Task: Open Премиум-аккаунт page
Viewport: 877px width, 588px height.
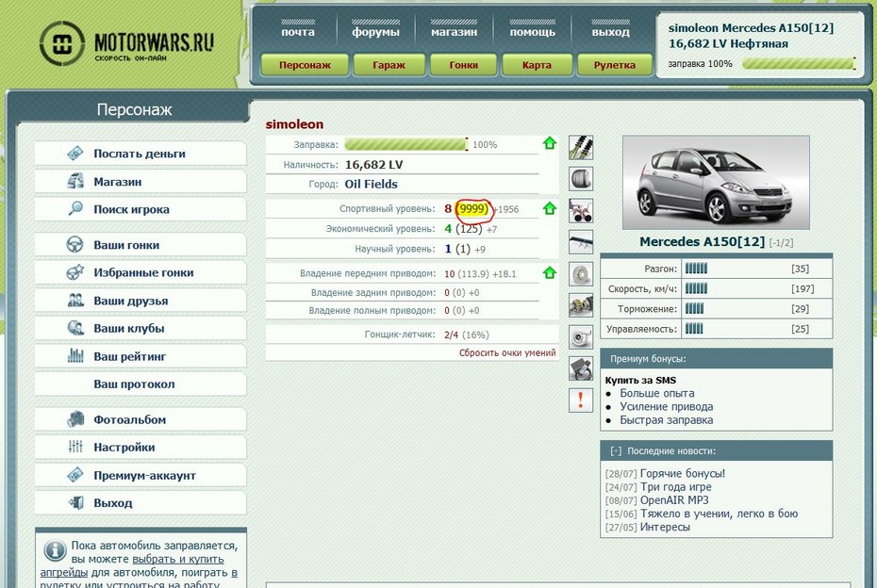Action: [141, 476]
